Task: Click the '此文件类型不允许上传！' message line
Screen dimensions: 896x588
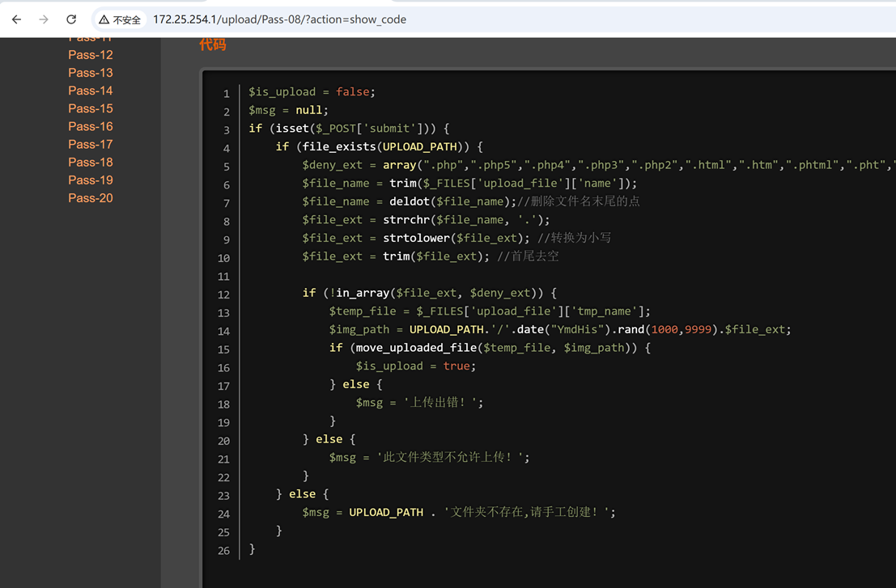Action: pyautogui.click(x=429, y=457)
